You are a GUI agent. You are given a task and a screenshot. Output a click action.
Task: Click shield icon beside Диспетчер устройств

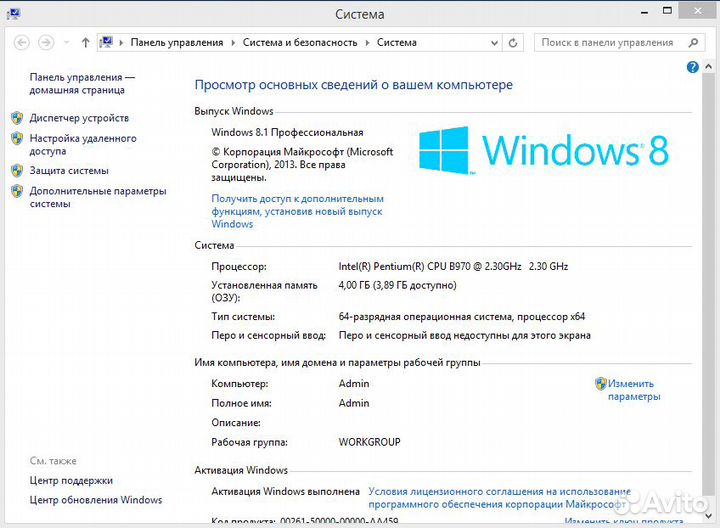pyautogui.click(x=17, y=118)
